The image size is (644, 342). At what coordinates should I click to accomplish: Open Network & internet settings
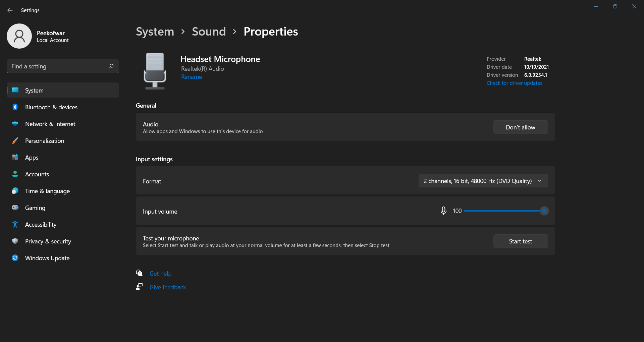coord(50,124)
